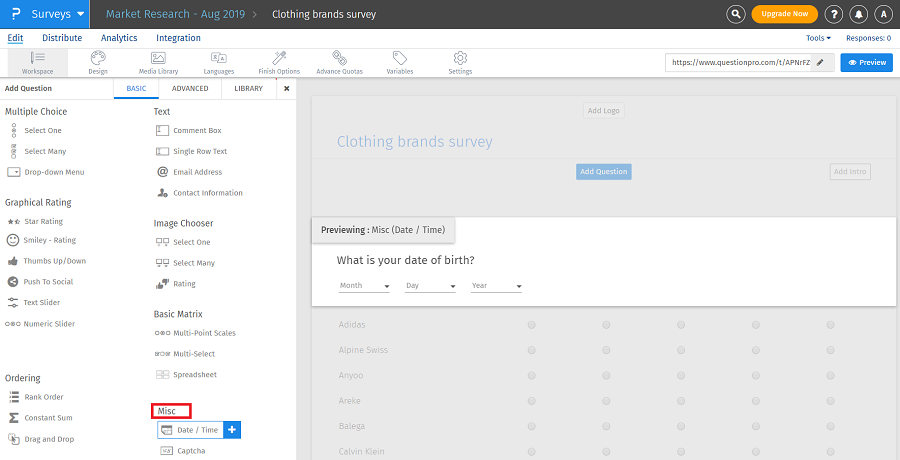Expand the Month dropdown

point(364,286)
